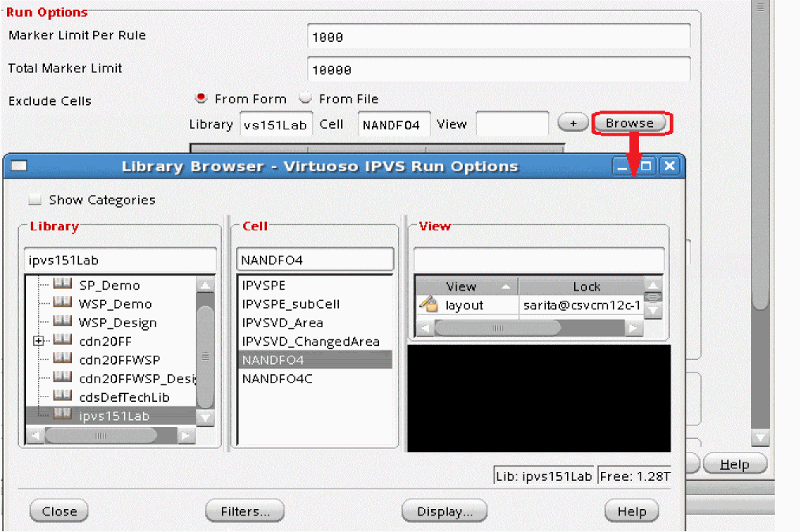Click view table scroll right arrow
This screenshot has width=800, height=532.
633,328
